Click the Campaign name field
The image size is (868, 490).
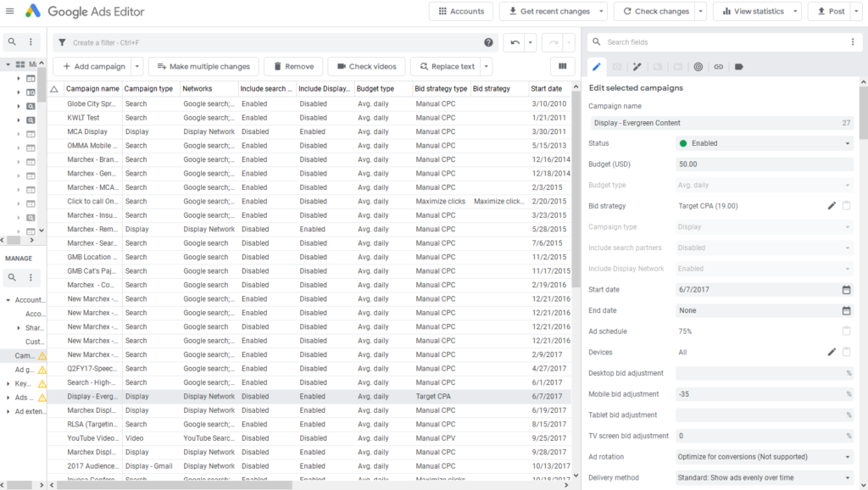[x=722, y=123]
